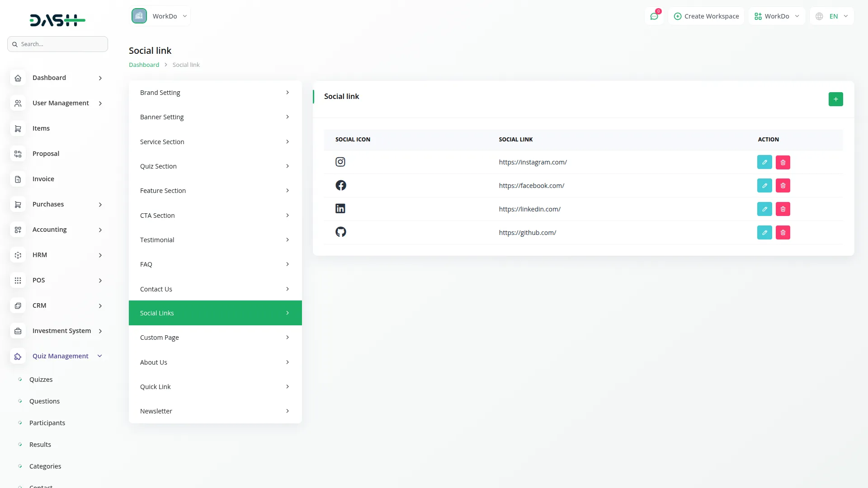This screenshot has height=488, width=868.
Task: Click the green add social link button
Action: (835, 99)
